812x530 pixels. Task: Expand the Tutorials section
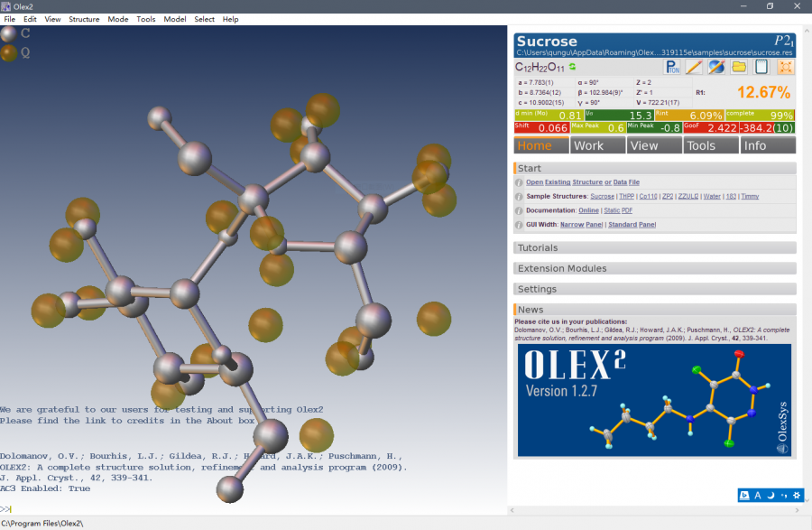click(x=655, y=247)
